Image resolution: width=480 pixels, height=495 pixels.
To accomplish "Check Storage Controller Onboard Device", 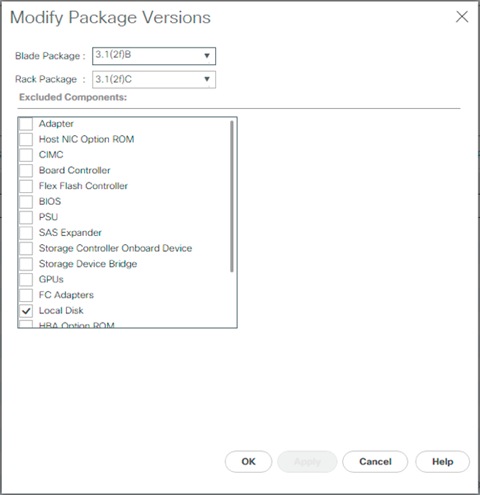I will 26,248.
